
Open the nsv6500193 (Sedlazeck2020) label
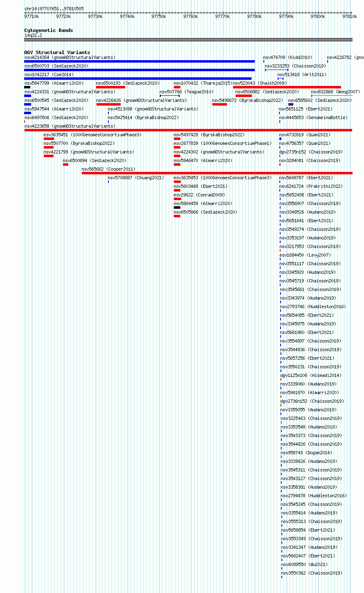128,83
